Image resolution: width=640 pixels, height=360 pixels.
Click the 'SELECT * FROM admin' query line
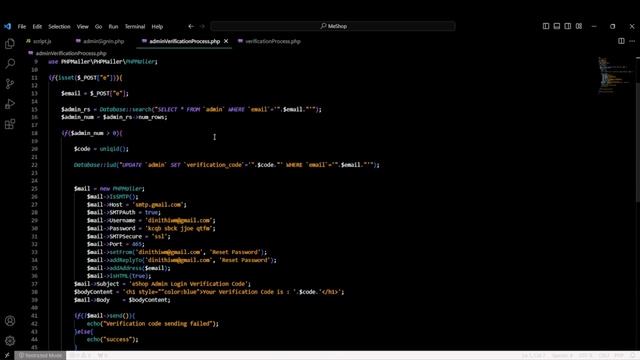coord(191,109)
